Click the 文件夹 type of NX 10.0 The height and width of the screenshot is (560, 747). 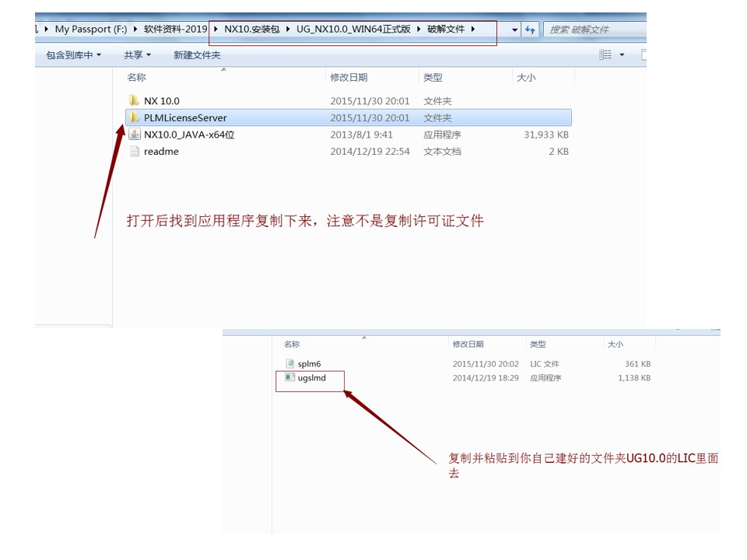point(437,101)
